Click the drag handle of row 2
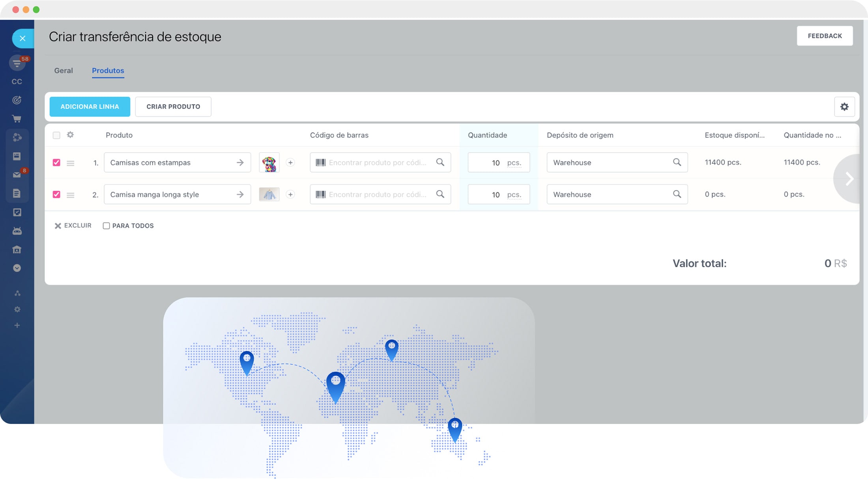 click(71, 195)
